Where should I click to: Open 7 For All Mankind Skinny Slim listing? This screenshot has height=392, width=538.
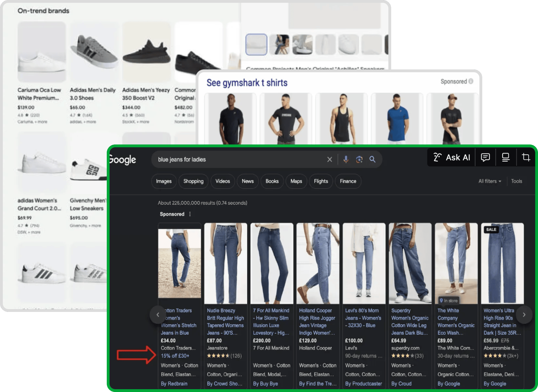click(x=271, y=322)
